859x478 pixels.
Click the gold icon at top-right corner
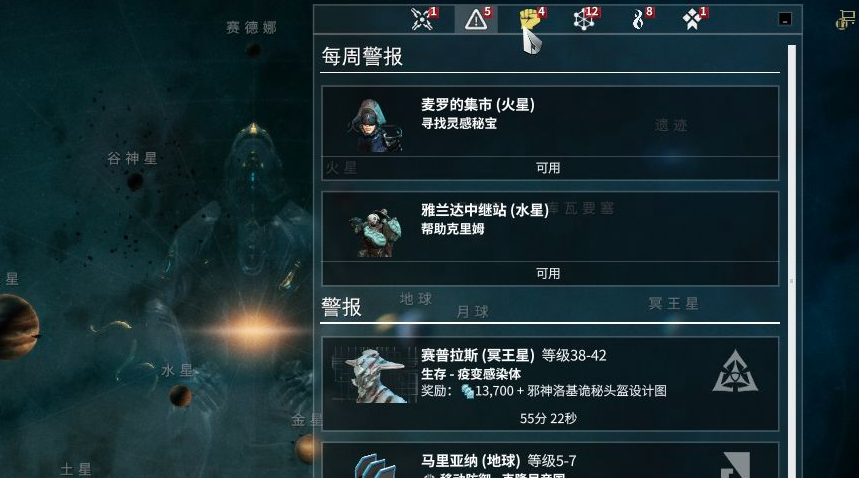click(846, 20)
